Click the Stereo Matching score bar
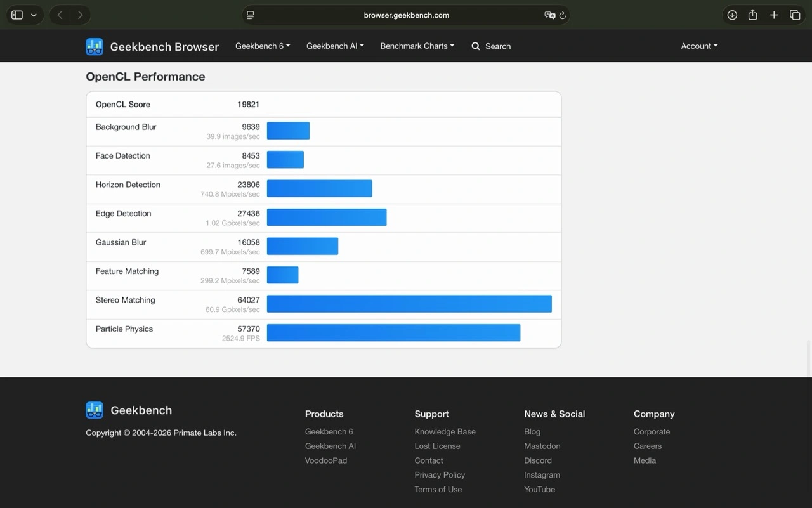The image size is (812, 508). pos(409,304)
